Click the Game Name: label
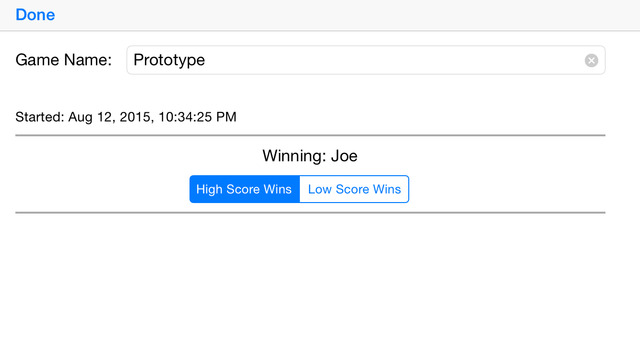640x360 pixels. (64, 60)
